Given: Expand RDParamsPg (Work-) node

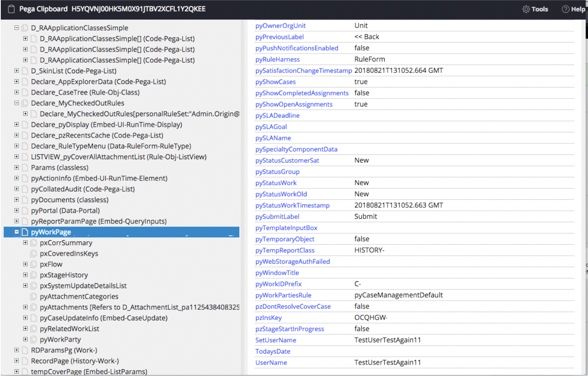Looking at the screenshot, I should [17, 350].
